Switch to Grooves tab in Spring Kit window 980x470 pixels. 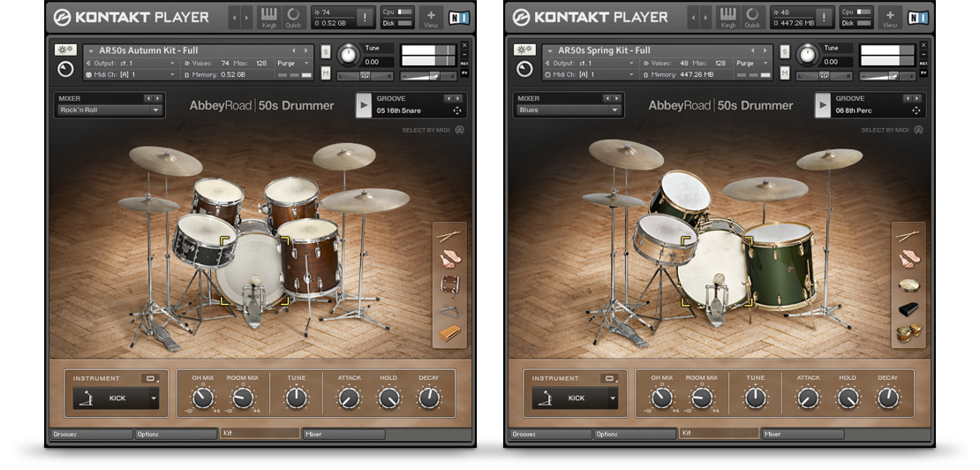551,435
